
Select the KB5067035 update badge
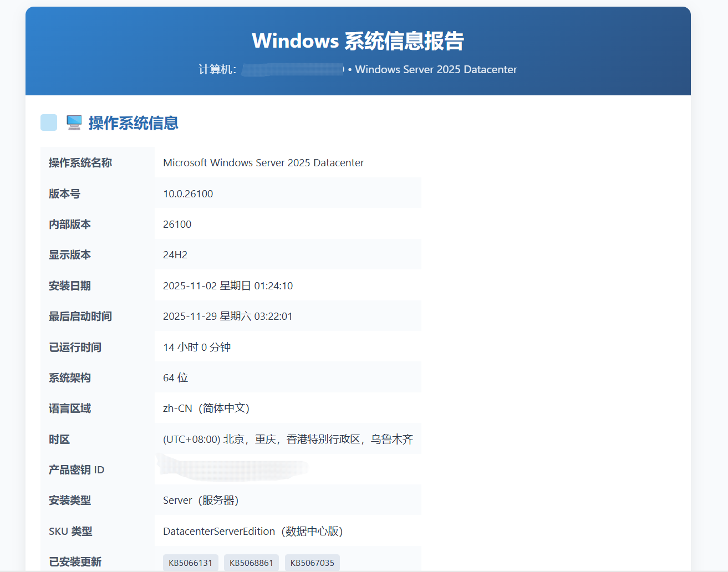coord(313,563)
